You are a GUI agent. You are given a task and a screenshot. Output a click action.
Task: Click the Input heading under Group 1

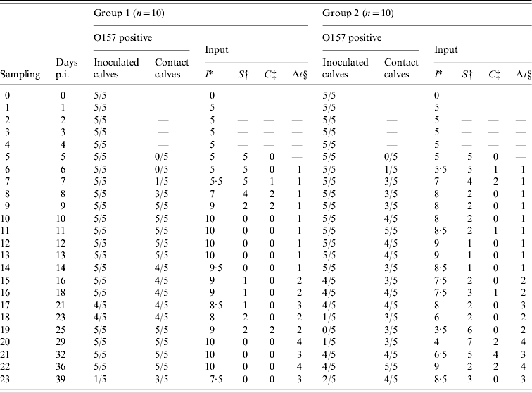click(216, 50)
